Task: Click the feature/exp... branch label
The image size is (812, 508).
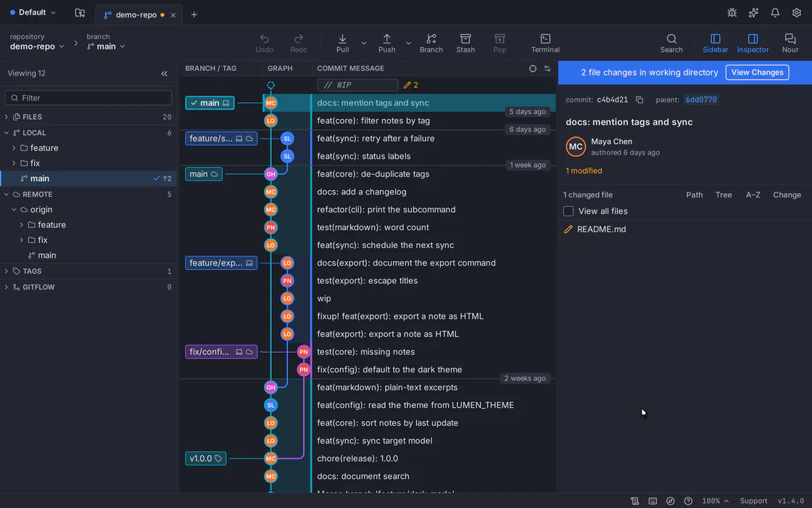Action: (221, 263)
